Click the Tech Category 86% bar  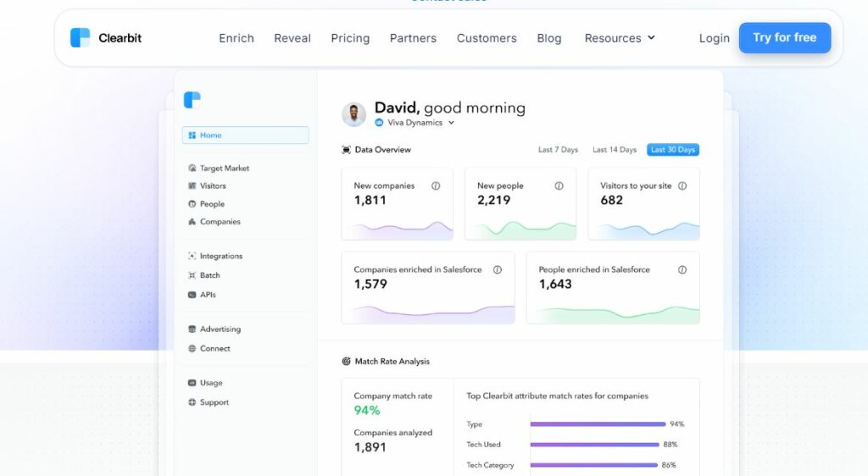point(594,465)
